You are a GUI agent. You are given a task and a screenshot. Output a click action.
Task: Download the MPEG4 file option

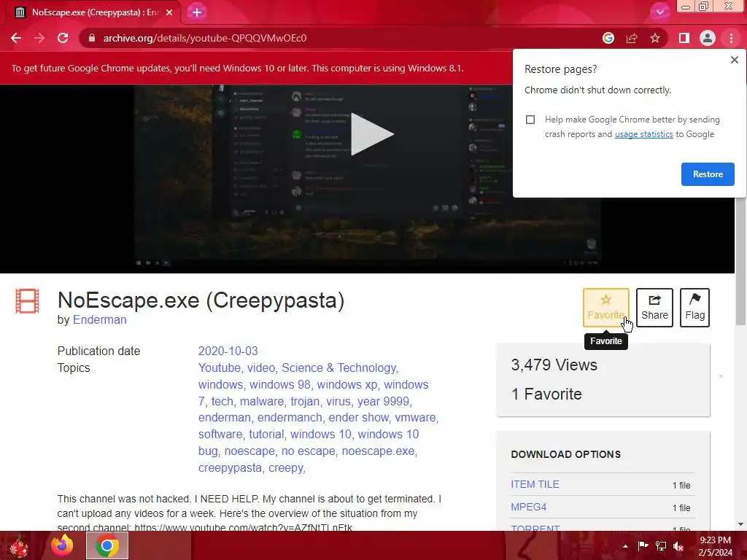[x=528, y=507]
